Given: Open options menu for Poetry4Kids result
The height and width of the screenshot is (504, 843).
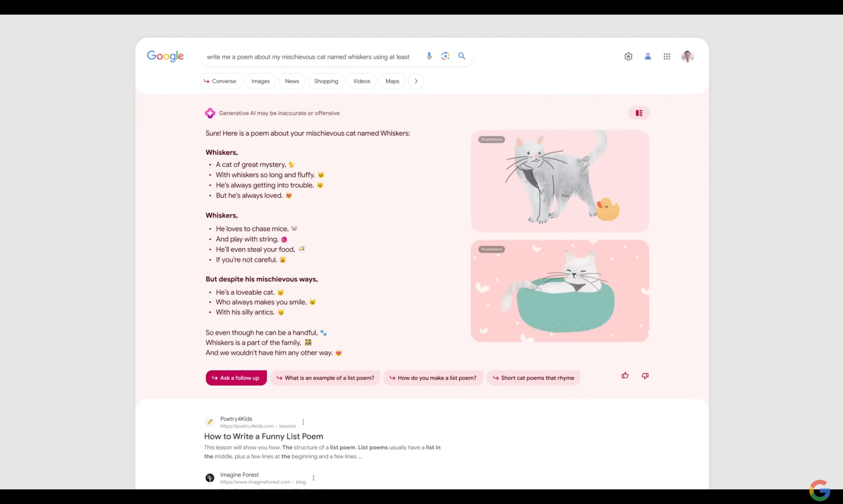Looking at the screenshot, I should click(303, 422).
